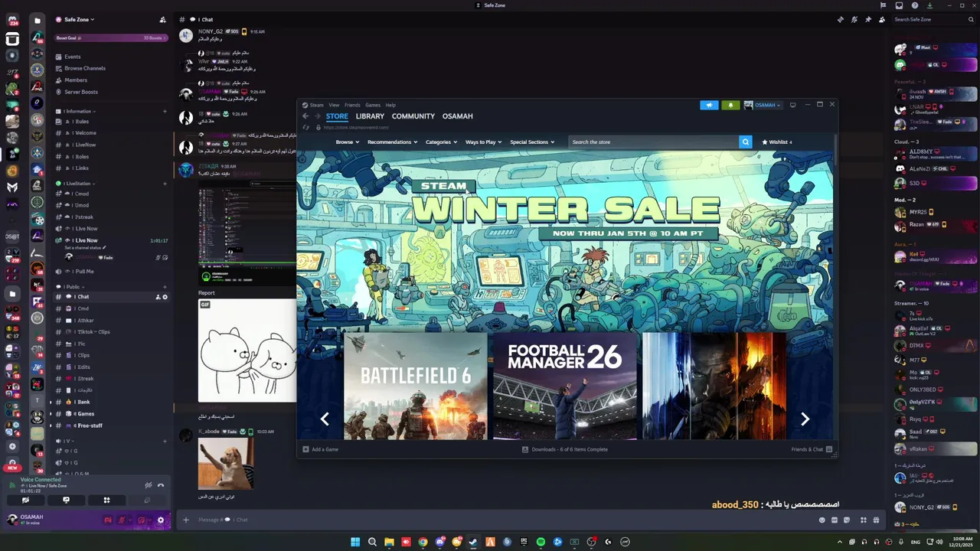
Task: Click Steam Wishlist link
Action: (x=776, y=142)
